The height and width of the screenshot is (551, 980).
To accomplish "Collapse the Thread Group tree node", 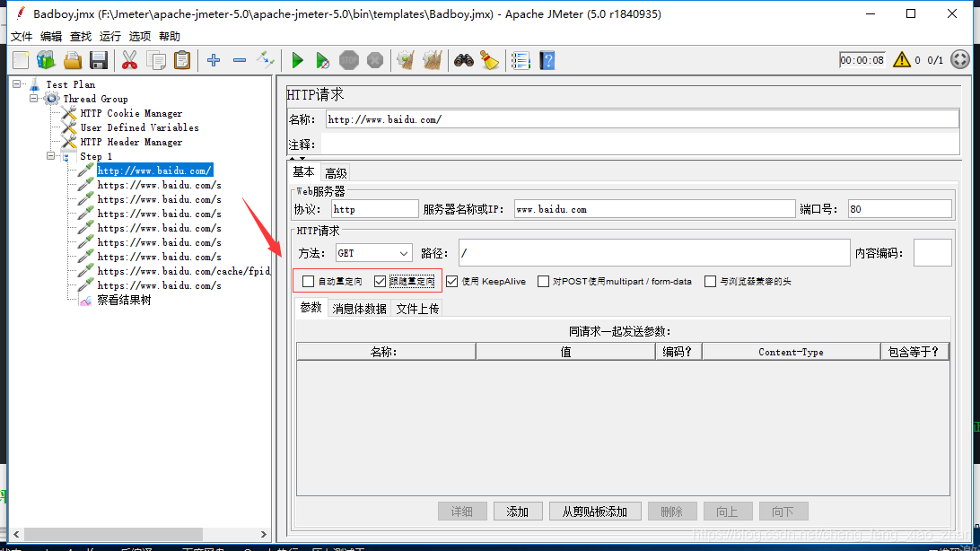I will pyautogui.click(x=34, y=99).
